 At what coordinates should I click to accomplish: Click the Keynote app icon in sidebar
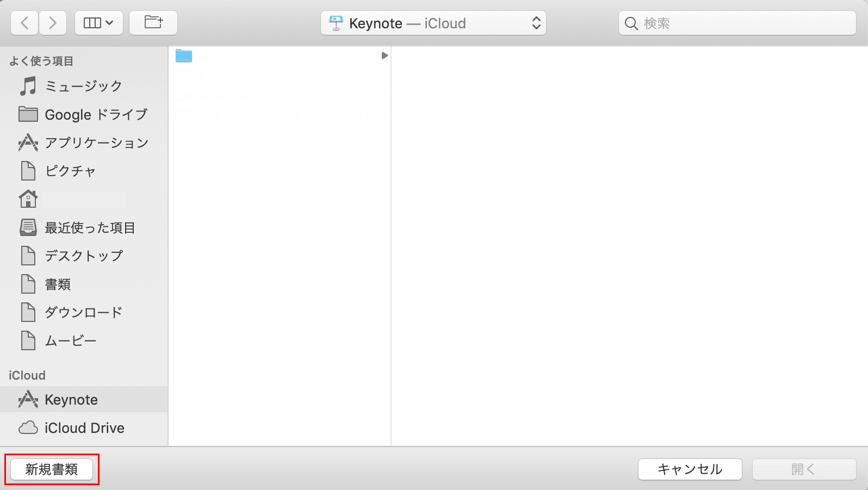[28, 399]
